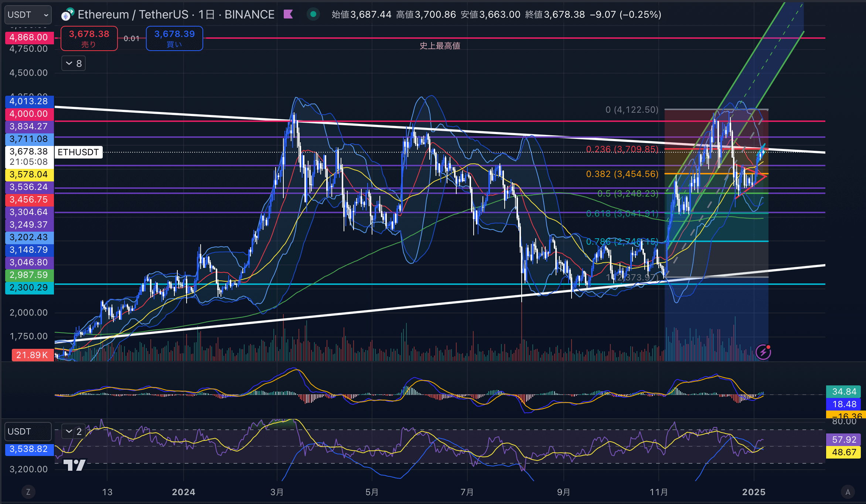This screenshot has width=866, height=504.
Task: Click the 2025 time axis label
Action: coord(754,492)
